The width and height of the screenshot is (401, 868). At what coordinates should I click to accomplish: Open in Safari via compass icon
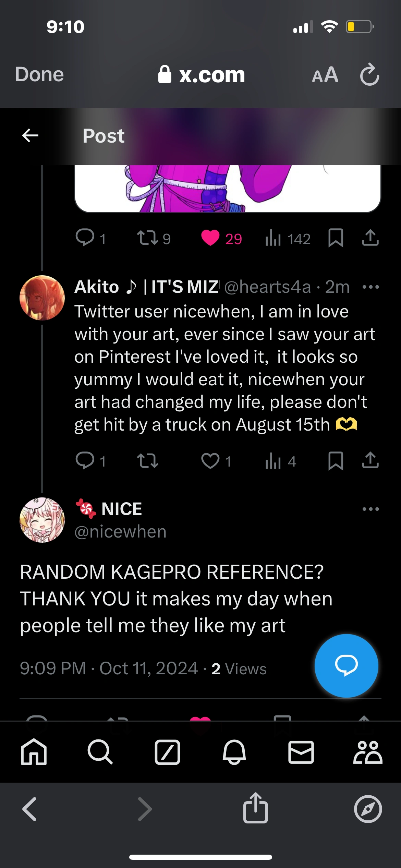[368, 809]
